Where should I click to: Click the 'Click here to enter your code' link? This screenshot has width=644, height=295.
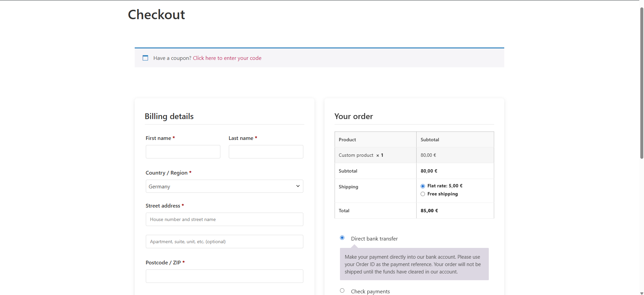(x=227, y=58)
